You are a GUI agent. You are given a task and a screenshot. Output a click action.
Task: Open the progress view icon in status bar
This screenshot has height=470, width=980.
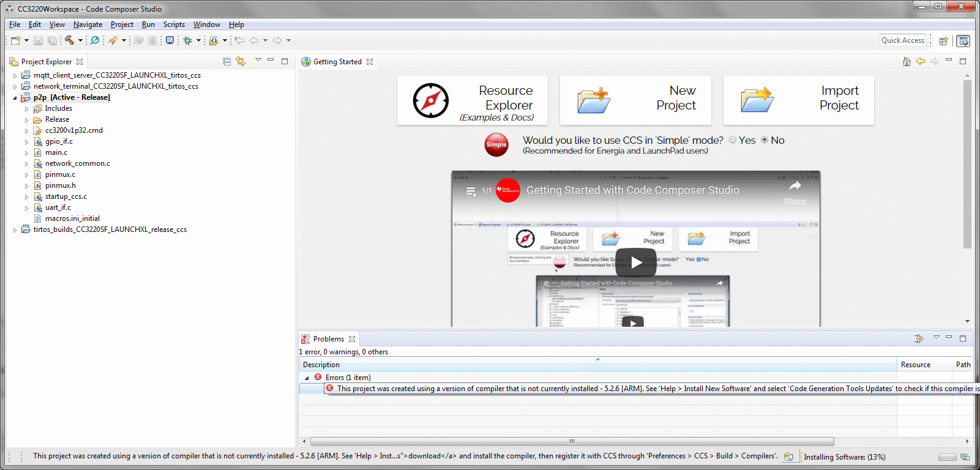(965, 457)
